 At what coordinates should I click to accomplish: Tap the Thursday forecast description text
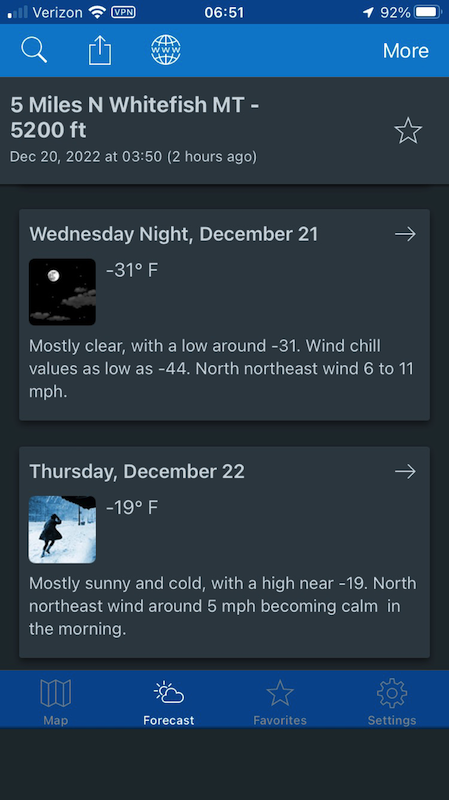222,606
